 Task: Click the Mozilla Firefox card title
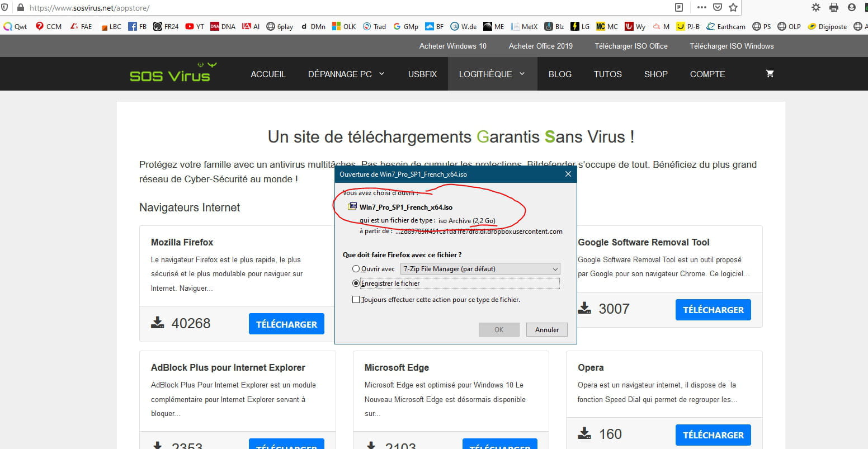pos(182,242)
